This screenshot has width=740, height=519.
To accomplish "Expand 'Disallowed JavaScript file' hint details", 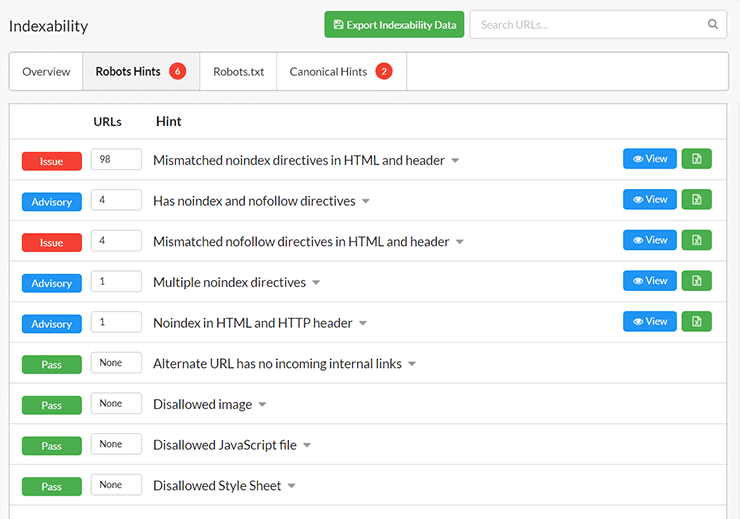I will (x=307, y=445).
